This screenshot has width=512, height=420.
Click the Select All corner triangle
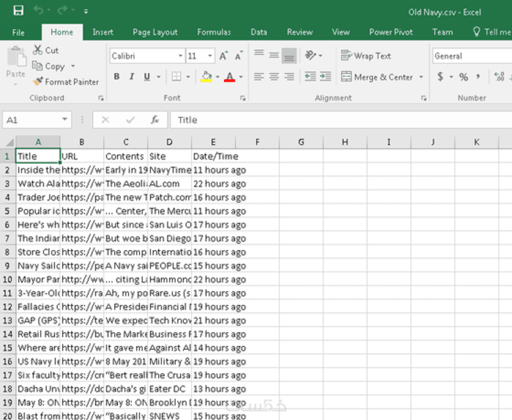tap(10, 142)
